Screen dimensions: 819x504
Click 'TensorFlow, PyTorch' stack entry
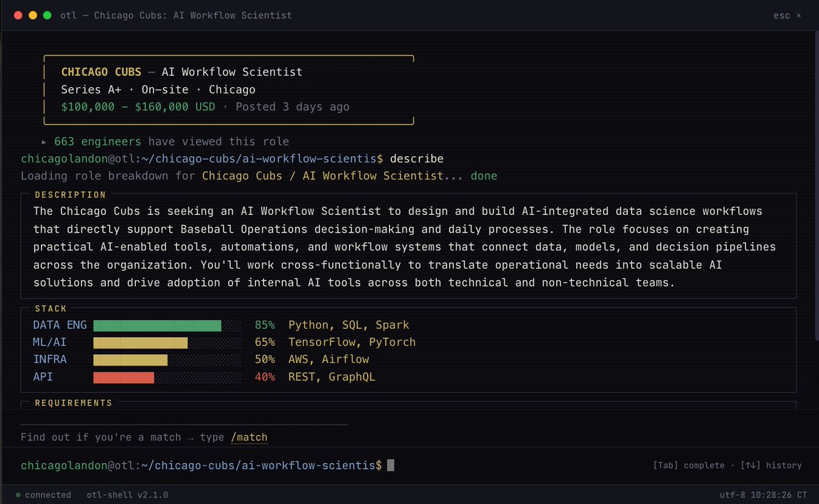click(x=352, y=342)
